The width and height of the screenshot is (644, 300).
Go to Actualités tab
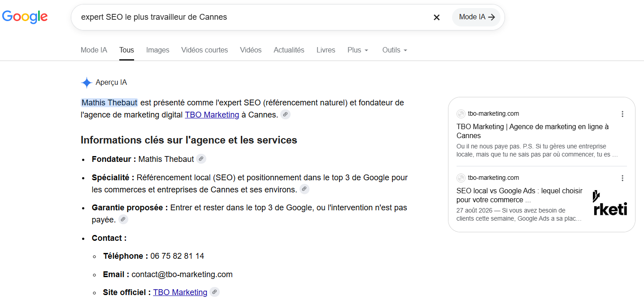tap(289, 50)
